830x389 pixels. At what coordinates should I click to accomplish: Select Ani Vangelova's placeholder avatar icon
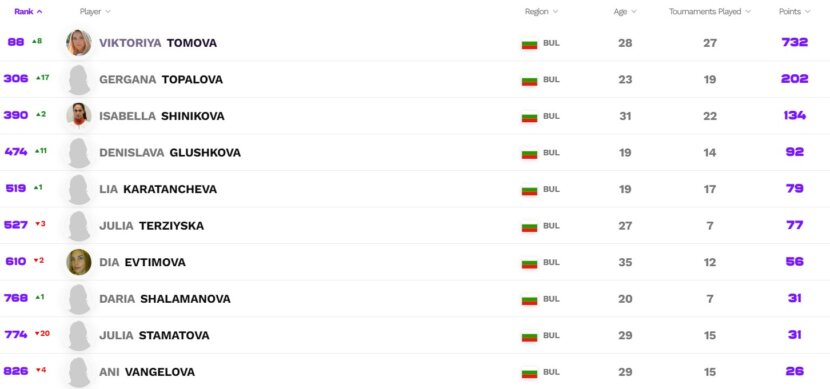[79, 372]
